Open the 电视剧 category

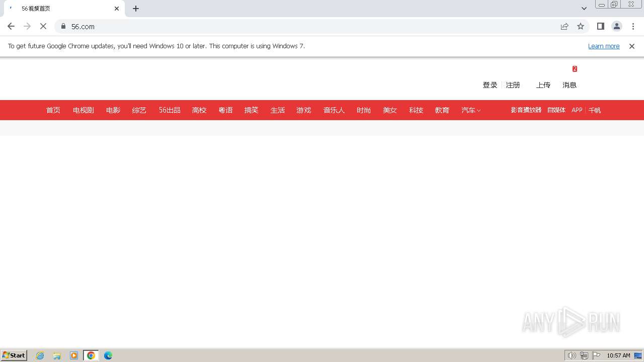point(84,110)
